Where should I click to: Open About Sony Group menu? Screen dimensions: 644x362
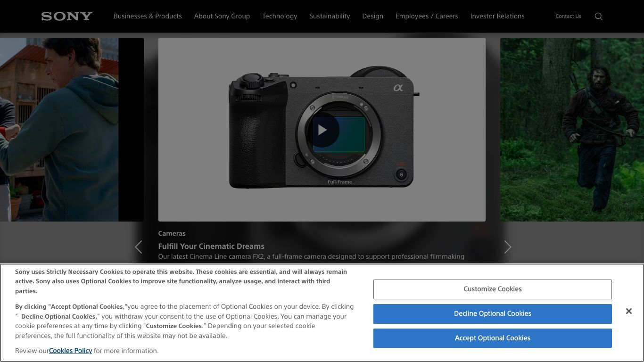point(222,16)
